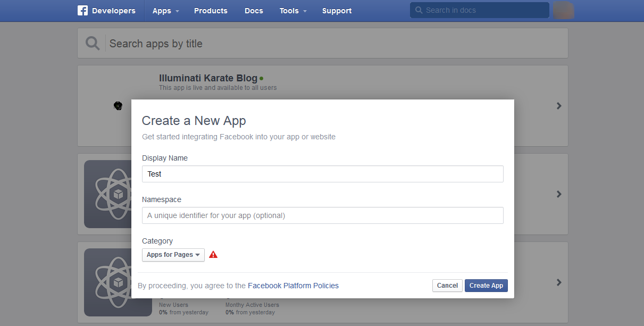Open the Products menu item

tap(211, 11)
